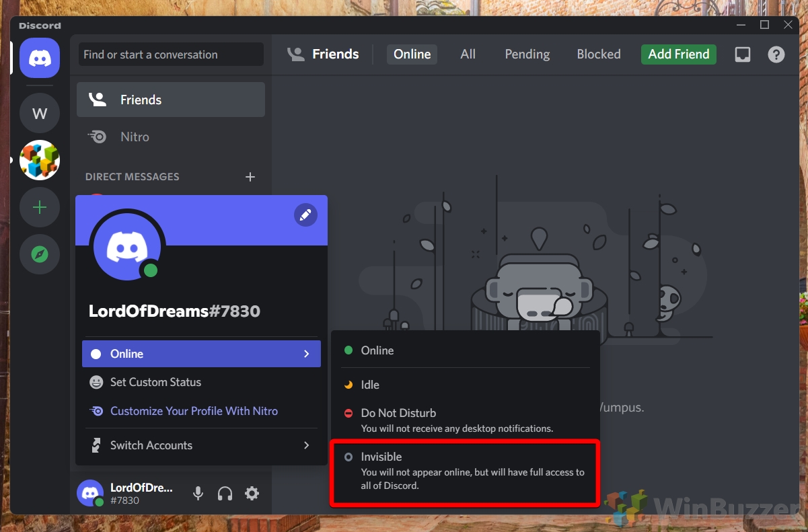Maximize the Discord window

click(764, 25)
